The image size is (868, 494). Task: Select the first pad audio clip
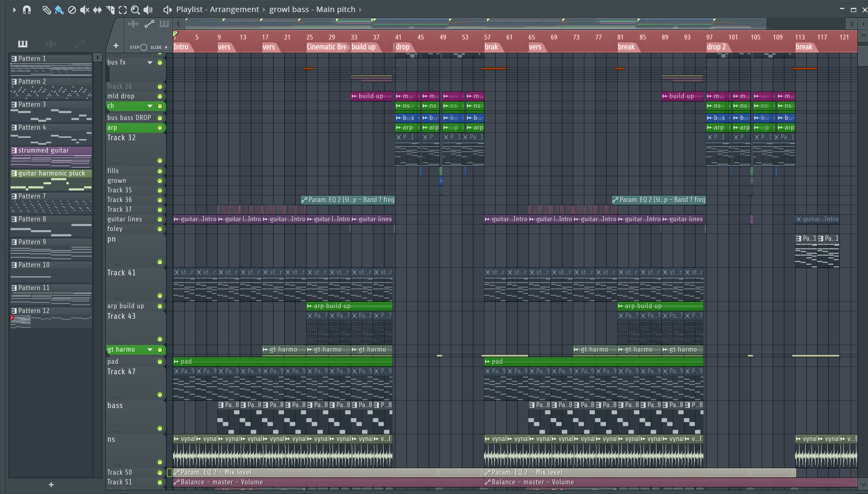(x=283, y=362)
